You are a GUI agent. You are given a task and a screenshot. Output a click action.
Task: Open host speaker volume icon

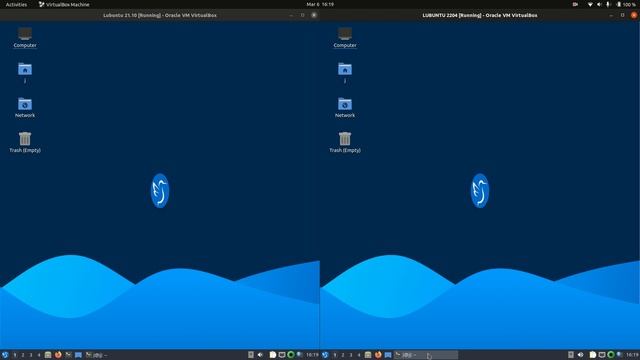(599, 4)
